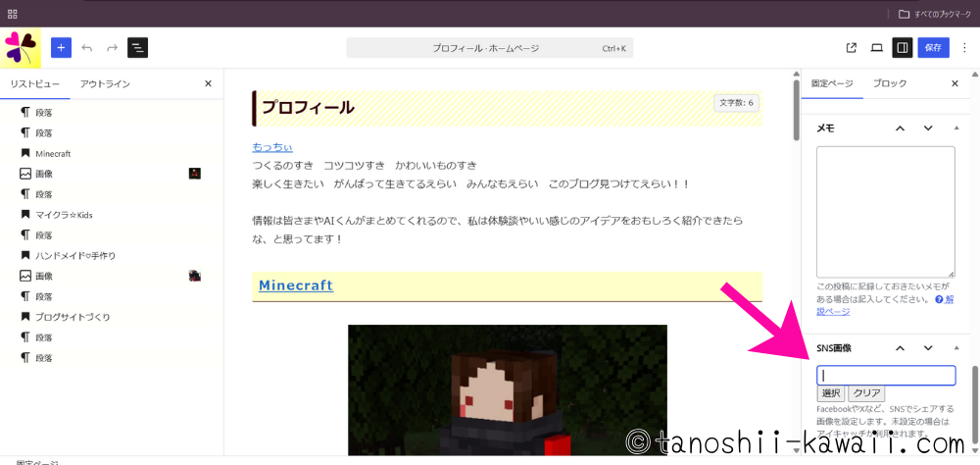
Task: Click the bookmark icon beside ブログサイトづくり row
Action: [25, 317]
